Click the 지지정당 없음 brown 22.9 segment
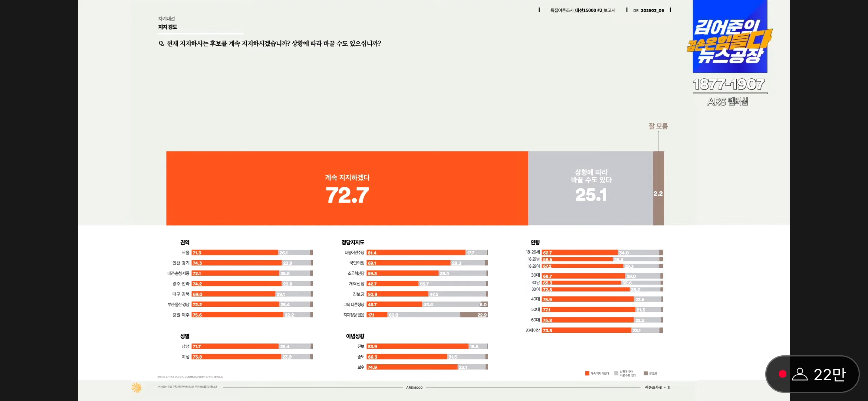 point(474,315)
